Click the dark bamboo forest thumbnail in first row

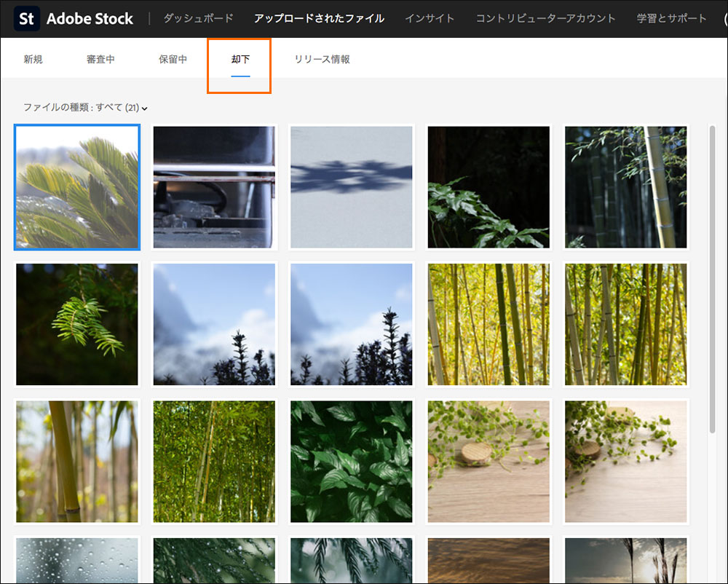coord(625,187)
